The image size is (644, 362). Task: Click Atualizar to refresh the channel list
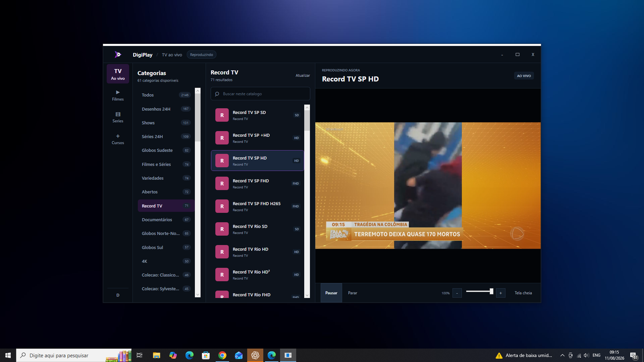[303, 76]
